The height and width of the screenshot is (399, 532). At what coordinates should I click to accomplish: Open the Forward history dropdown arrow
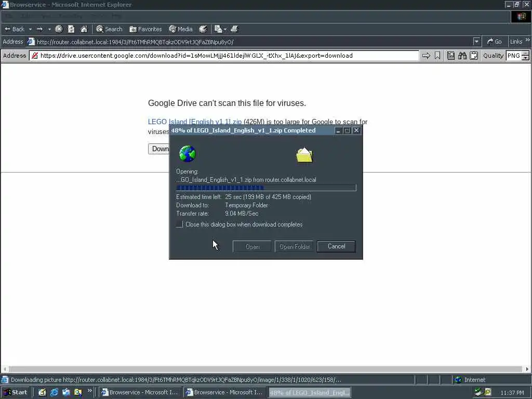(x=49, y=29)
